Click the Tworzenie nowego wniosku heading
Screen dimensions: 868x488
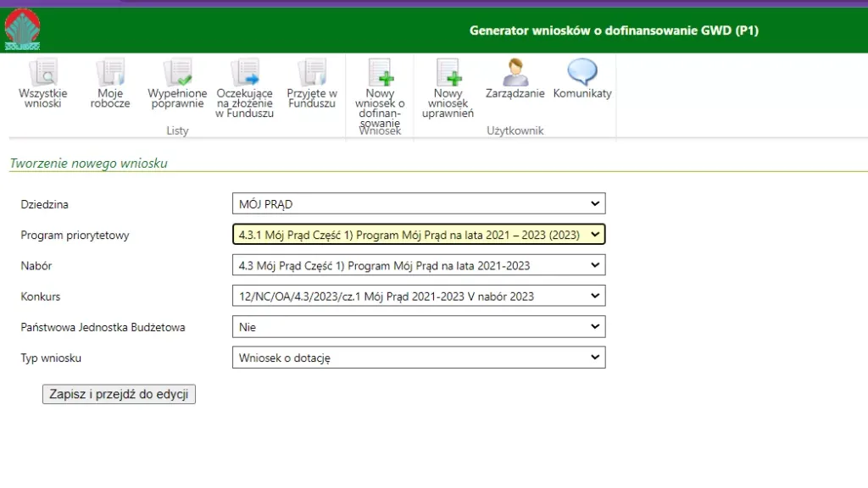click(x=88, y=164)
